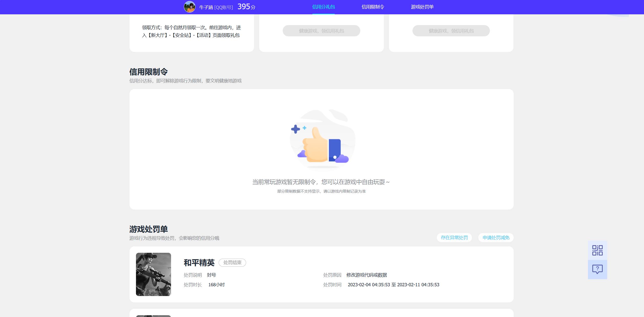Click the 处罚结束 status badge

[232, 263]
